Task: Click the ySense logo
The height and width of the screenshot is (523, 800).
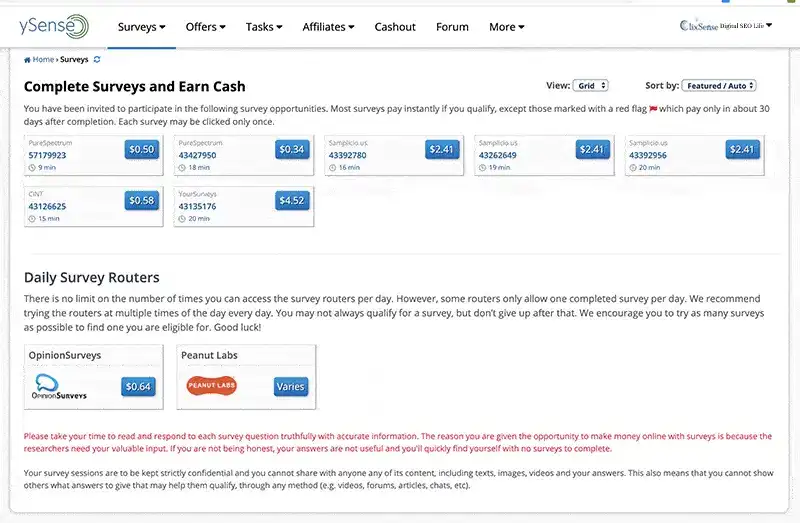Action: point(54,26)
